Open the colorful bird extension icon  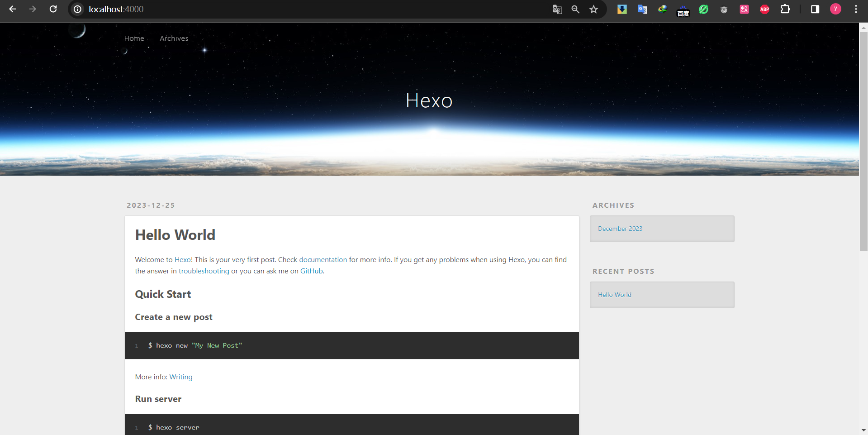[x=663, y=9]
